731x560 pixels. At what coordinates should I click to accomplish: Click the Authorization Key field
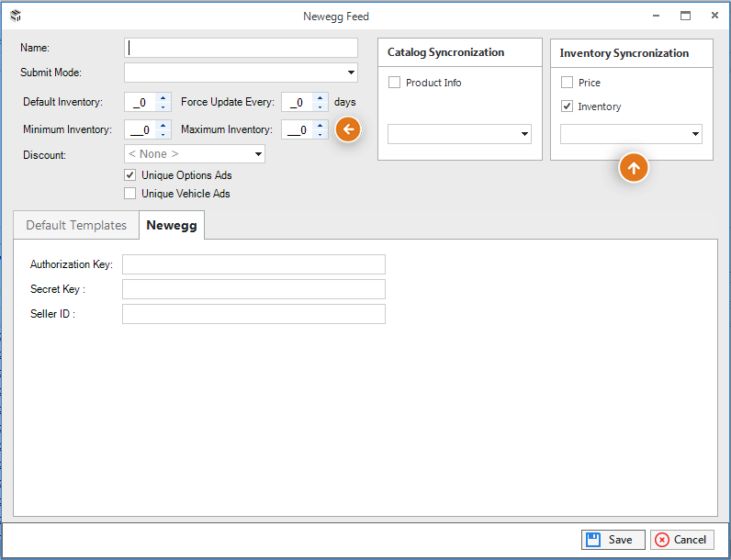pyautogui.click(x=253, y=264)
